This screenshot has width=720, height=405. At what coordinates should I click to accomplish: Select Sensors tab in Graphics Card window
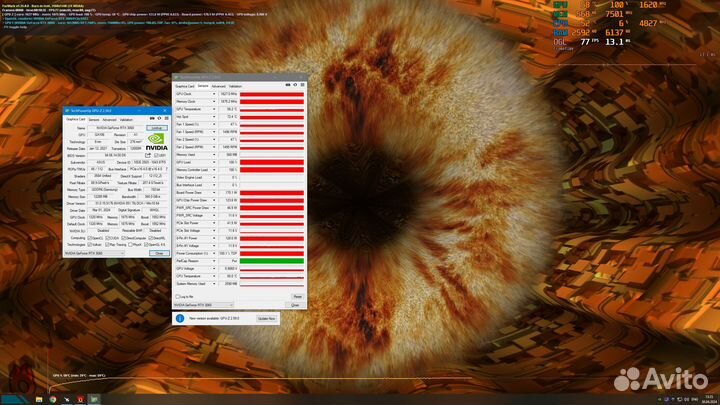pos(94,119)
